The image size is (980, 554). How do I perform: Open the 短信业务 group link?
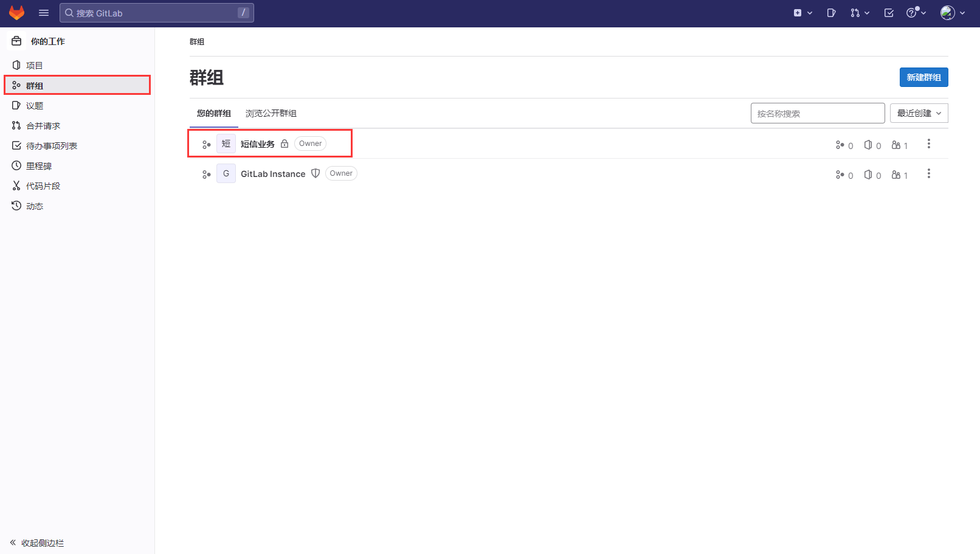[258, 144]
